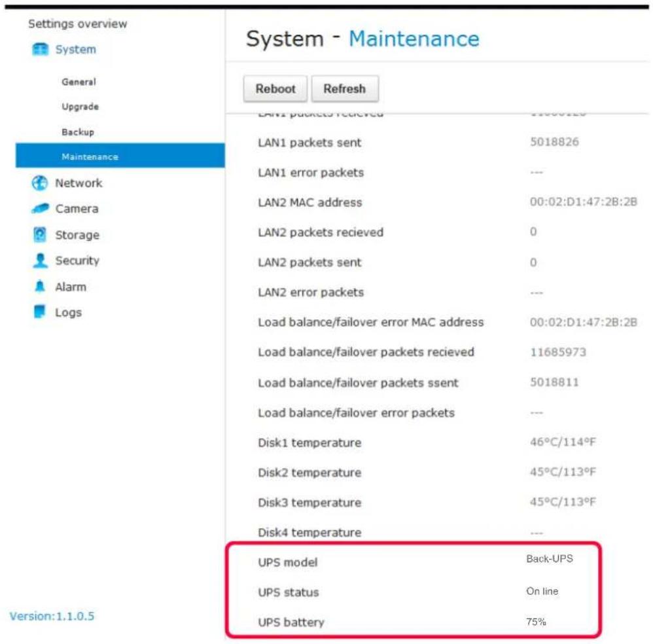
Task: Go to Network settings
Action: 79,183
